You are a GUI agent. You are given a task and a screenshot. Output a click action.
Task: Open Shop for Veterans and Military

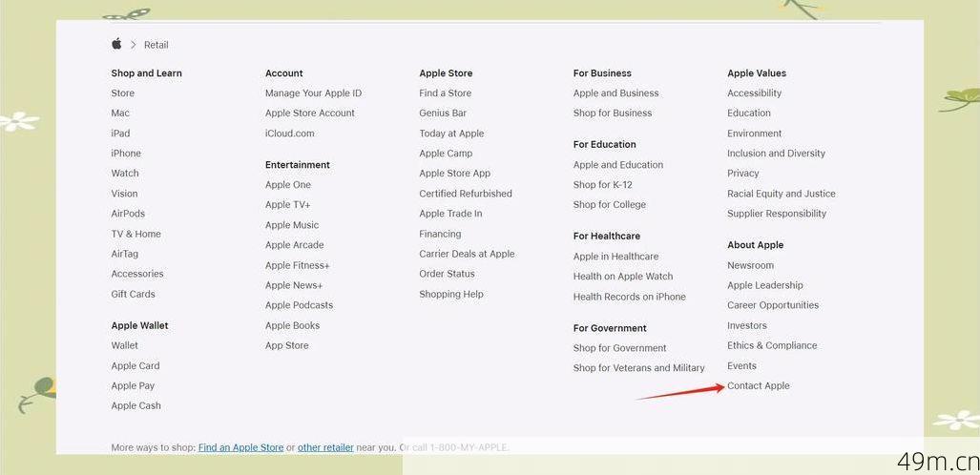[x=638, y=368]
